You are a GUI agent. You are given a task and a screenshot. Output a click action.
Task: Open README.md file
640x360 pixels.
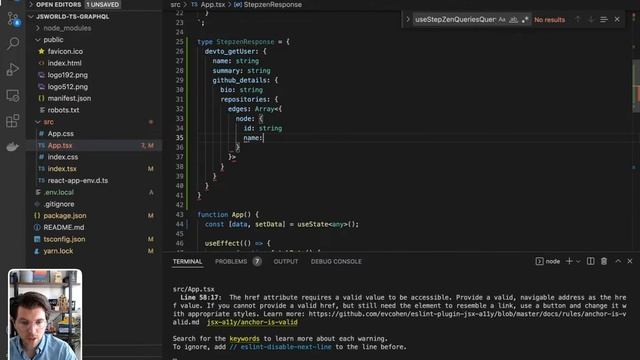coord(64,227)
